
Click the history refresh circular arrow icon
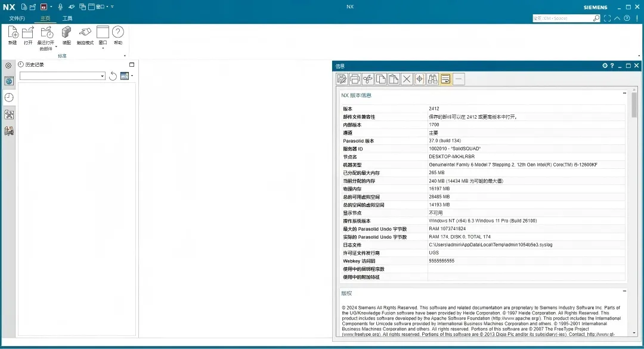click(113, 76)
